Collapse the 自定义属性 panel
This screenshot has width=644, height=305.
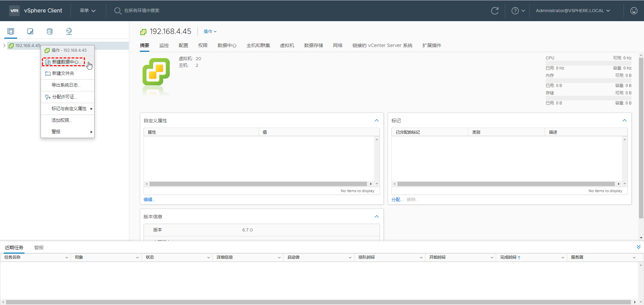[x=376, y=121]
